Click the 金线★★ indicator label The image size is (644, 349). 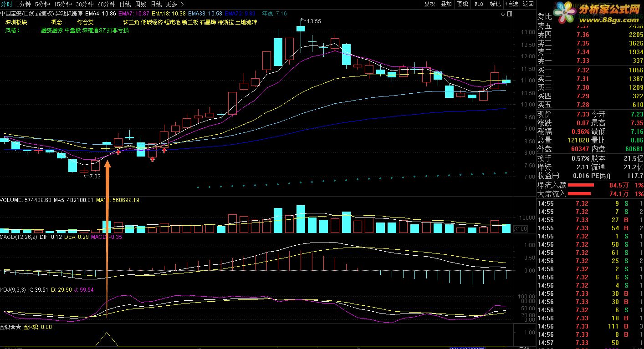[10, 327]
